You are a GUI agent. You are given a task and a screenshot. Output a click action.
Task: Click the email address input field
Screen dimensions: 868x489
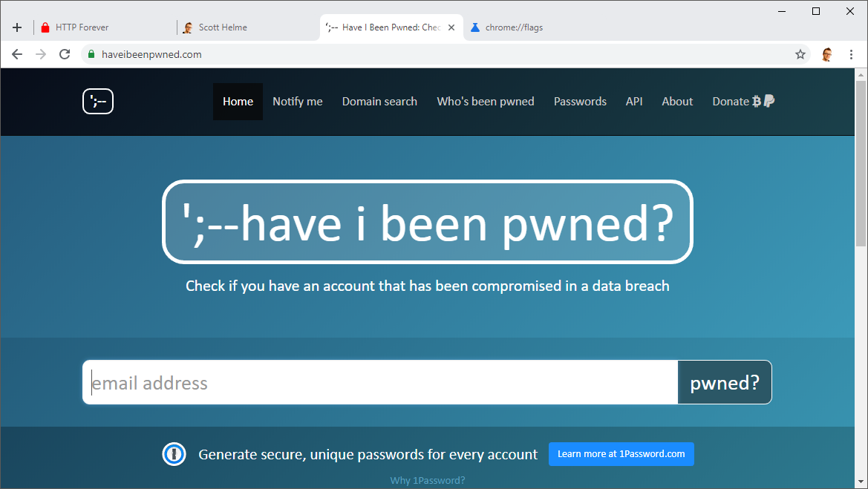point(371,382)
